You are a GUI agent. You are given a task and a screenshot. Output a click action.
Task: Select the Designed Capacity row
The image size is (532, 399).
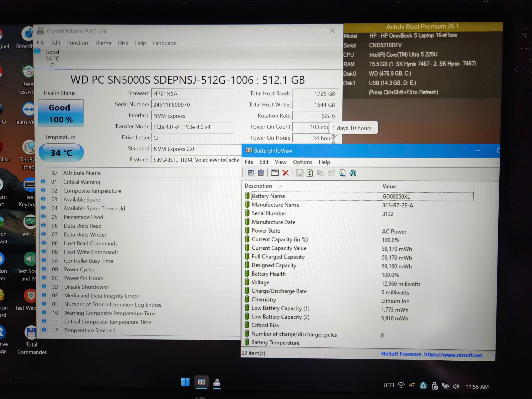pyautogui.click(x=359, y=266)
